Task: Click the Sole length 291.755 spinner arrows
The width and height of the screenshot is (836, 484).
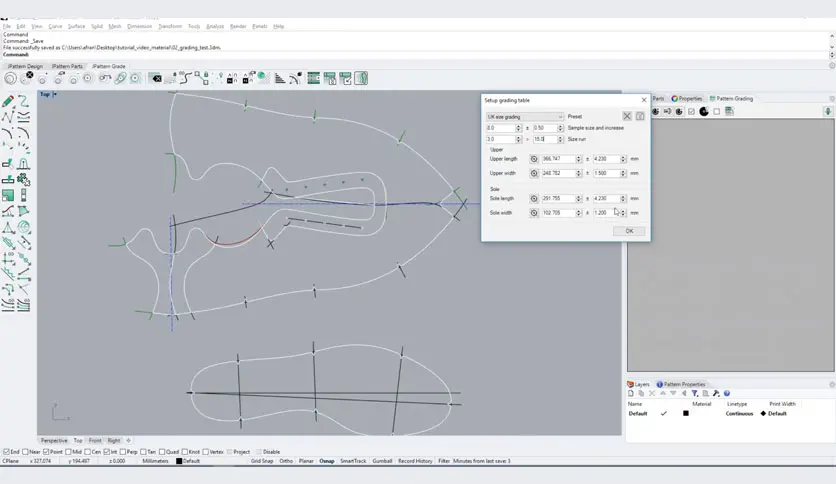Action: (x=578, y=198)
